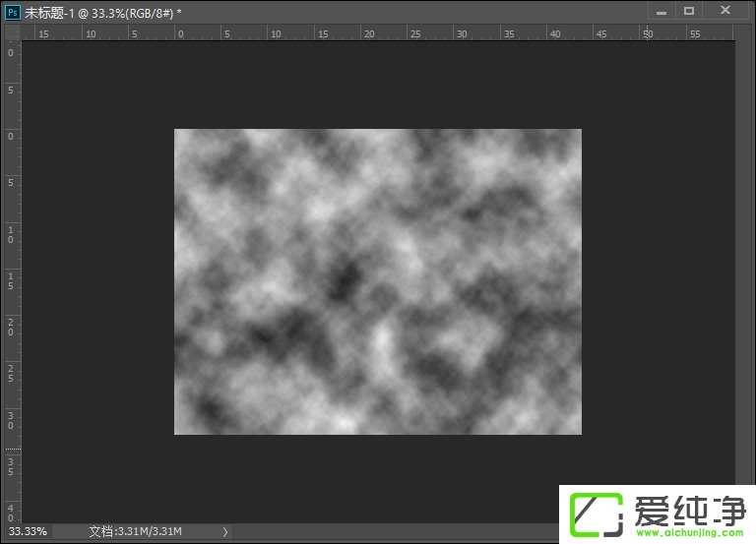Viewport: 756px width, 544px height.
Task: Click the Photoshop PS icon in title bar
Action: [13, 11]
